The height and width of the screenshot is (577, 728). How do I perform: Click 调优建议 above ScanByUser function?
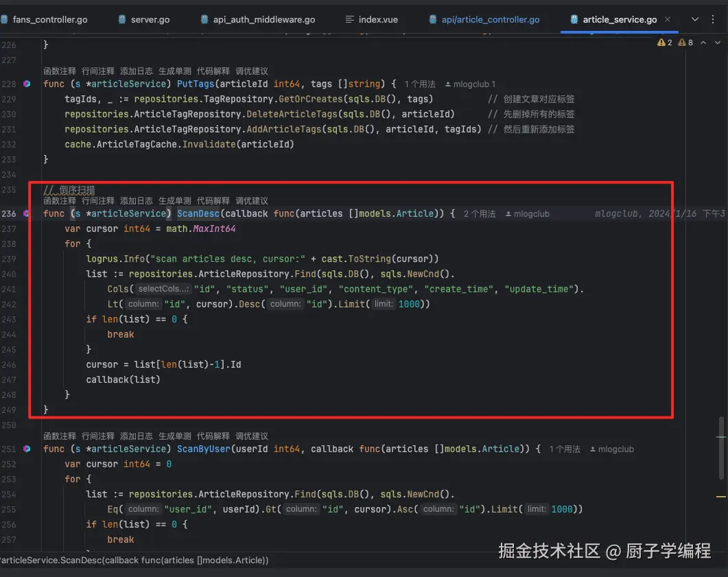[x=252, y=436]
